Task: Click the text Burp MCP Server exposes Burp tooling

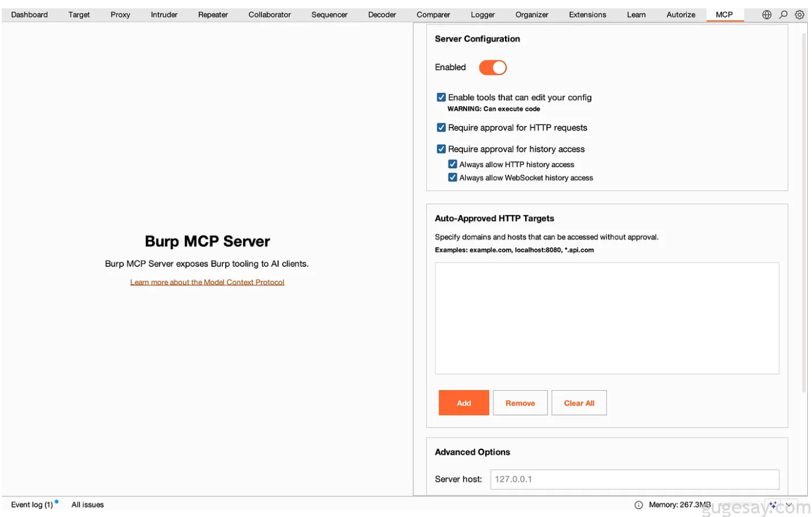Action: point(207,264)
